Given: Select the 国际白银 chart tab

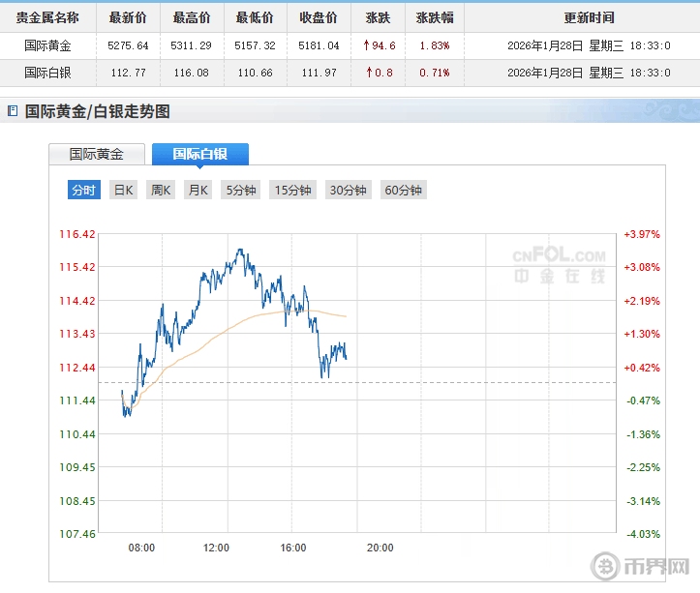Looking at the screenshot, I should point(199,154).
